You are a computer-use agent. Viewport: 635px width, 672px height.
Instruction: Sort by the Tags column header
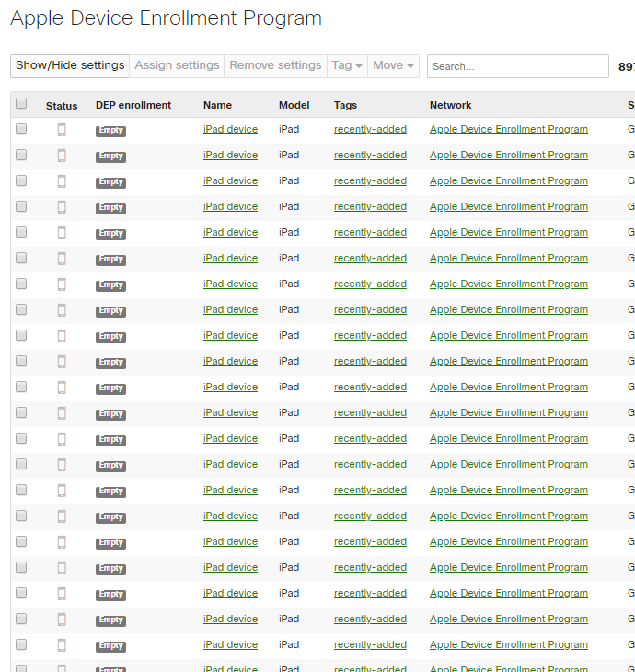(345, 105)
